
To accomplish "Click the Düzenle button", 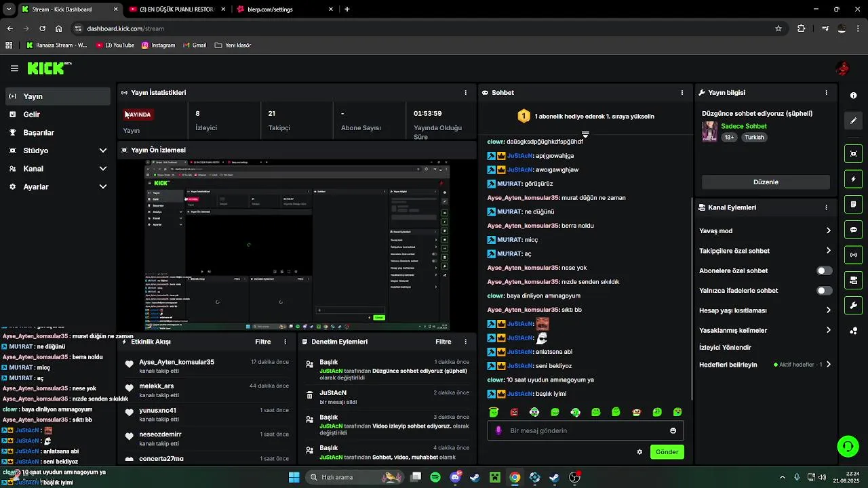I will pyautogui.click(x=766, y=182).
